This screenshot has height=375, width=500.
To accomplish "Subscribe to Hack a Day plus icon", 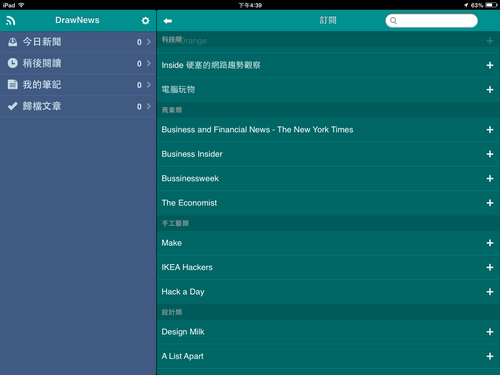I will coord(490,292).
